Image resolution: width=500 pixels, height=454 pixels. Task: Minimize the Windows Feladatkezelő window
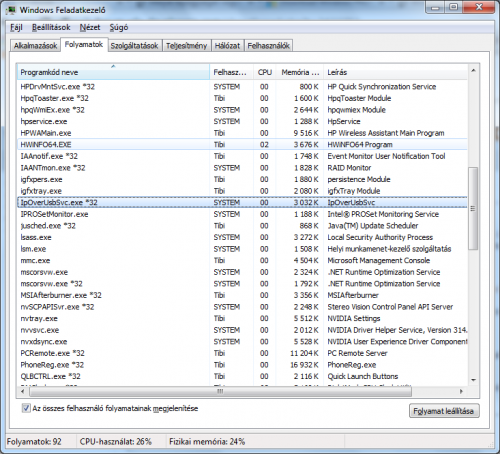coord(435,7)
